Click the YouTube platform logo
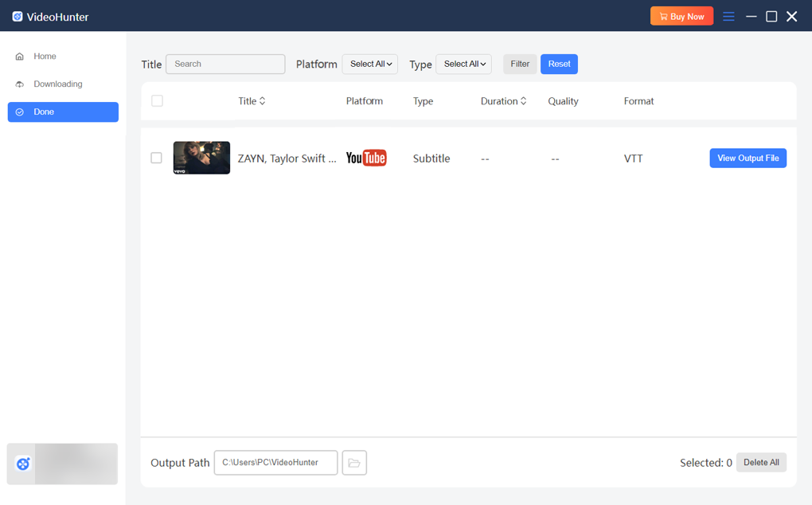This screenshot has width=812, height=505. click(x=366, y=158)
